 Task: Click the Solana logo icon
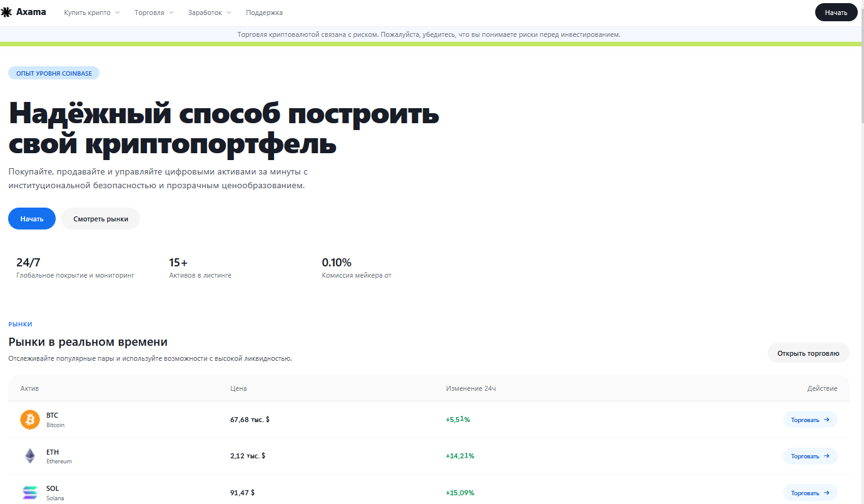coord(30,493)
